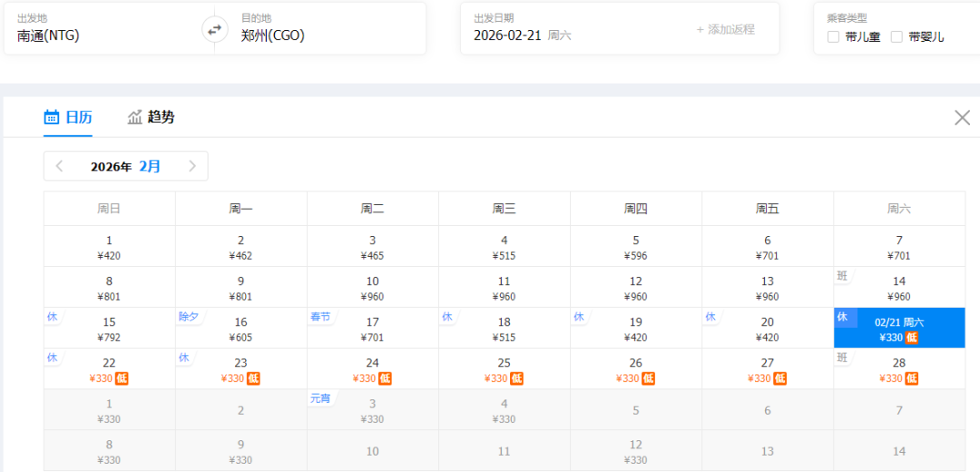Enable the 带儿童 checkbox
The image size is (980, 472).
[x=834, y=37]
